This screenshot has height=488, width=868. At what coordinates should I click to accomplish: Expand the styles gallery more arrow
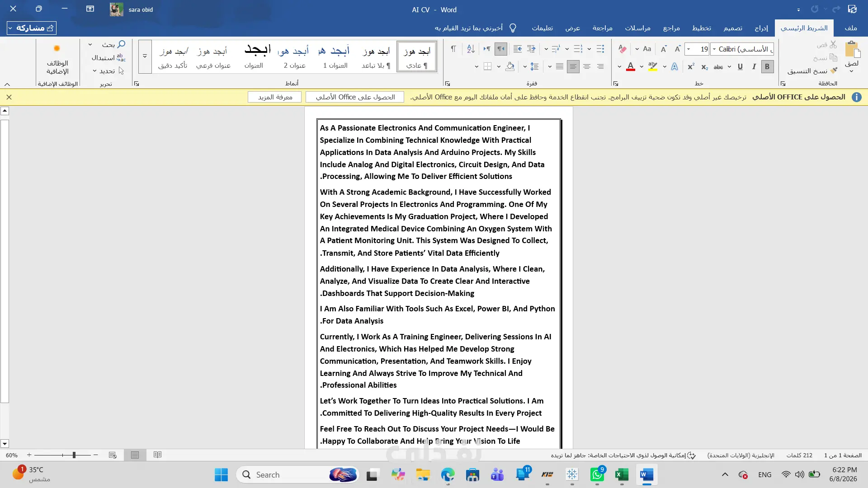click(x=145, y=56)
